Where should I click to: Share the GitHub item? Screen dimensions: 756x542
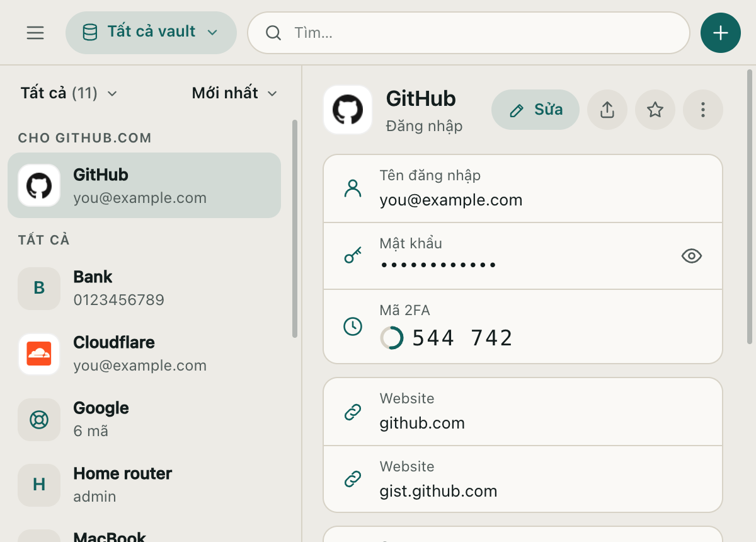coord(607,110)
